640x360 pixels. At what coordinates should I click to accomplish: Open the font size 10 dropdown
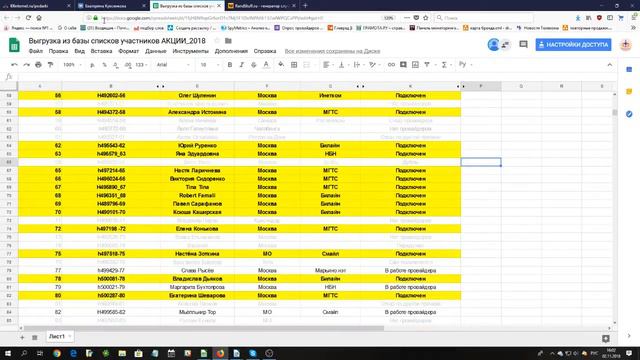coord(210,65)
